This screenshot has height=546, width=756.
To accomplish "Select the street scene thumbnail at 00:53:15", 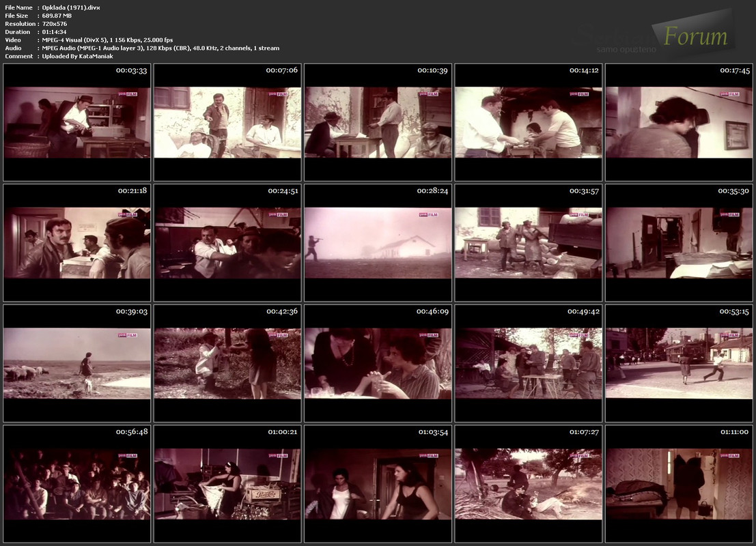I will 679,363.
